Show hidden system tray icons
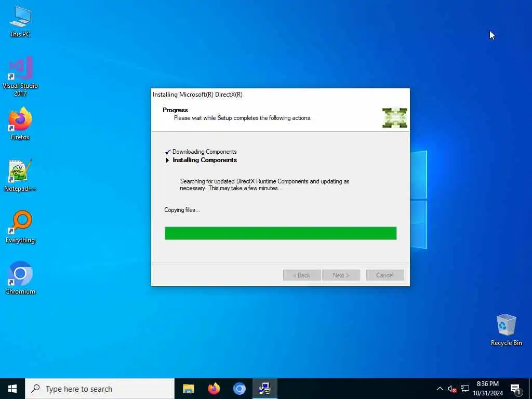532x399 pixels. (440, 389)
